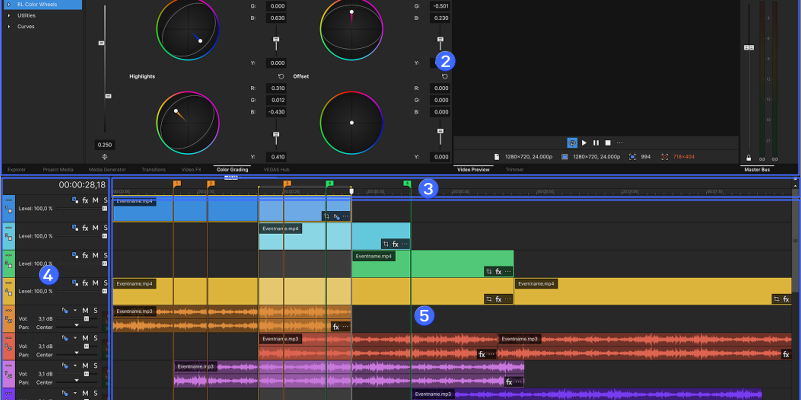
Task: Open more options menu on the blue video track header
Action: point(8,200)
